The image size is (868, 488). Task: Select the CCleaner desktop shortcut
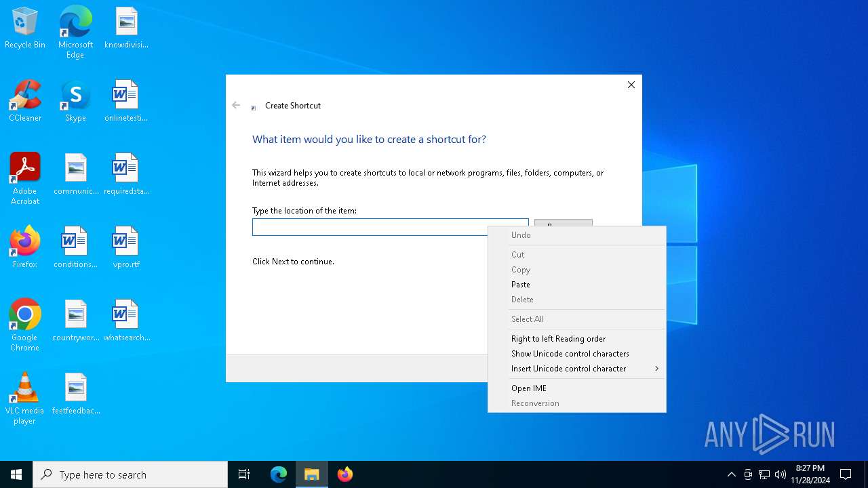25,102
